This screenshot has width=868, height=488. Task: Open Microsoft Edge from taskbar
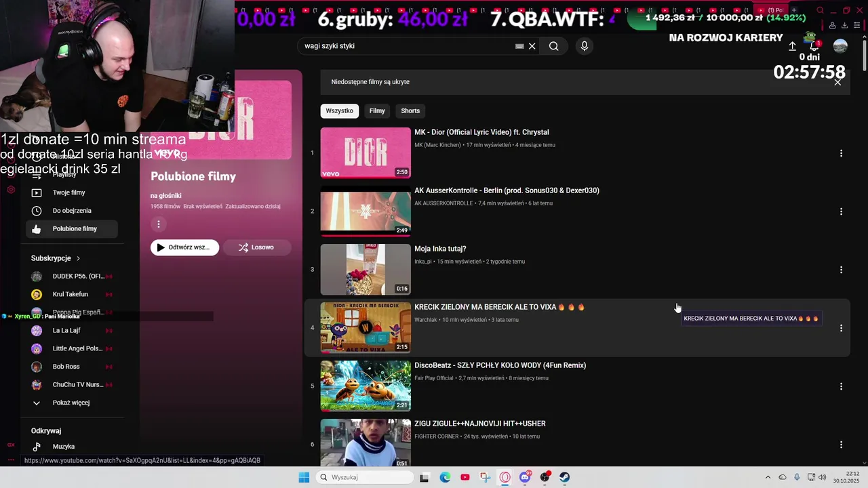[x=445, y=477]
